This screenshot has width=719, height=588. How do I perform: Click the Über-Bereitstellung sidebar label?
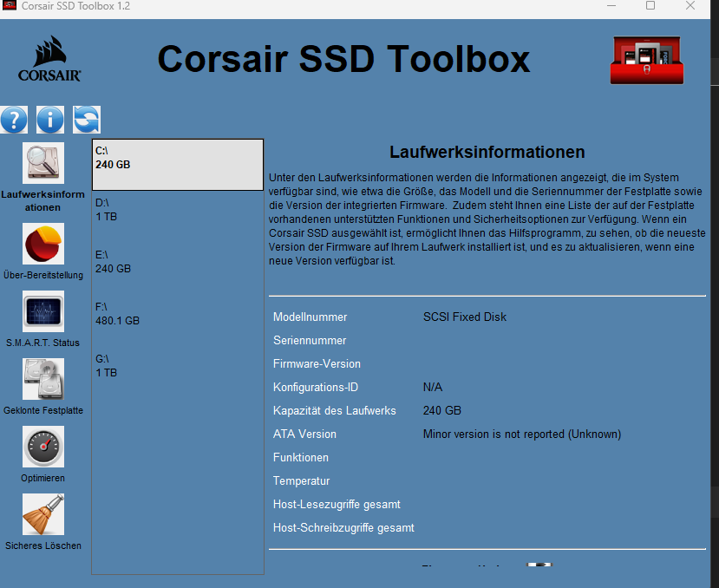coord(43,275)
